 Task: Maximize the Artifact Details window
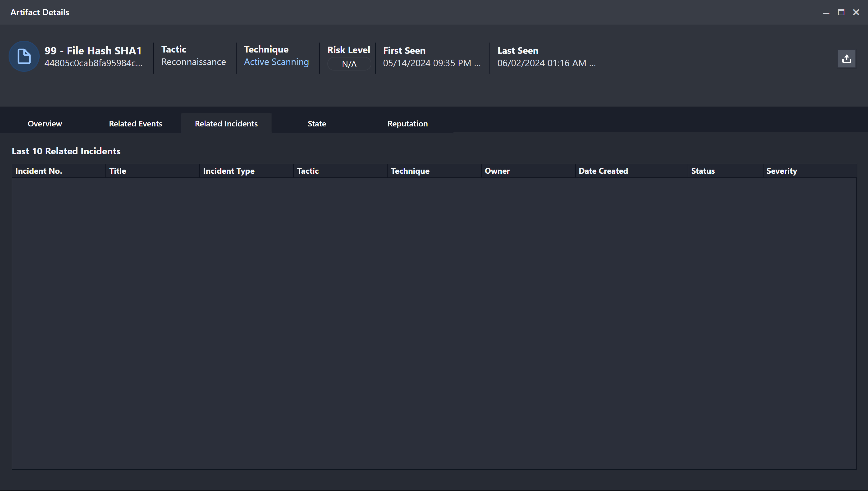tap(841, 13)
